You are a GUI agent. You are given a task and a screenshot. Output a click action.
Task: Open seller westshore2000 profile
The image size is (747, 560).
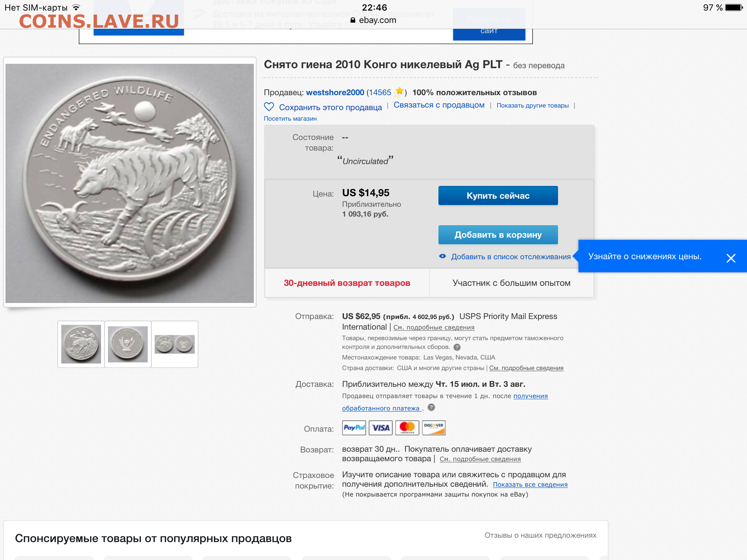(335, 93)
